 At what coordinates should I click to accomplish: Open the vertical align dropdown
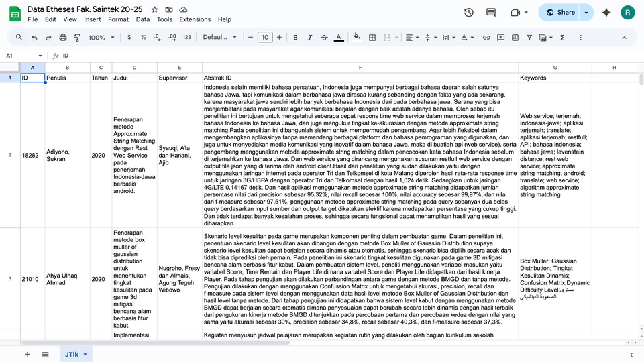pos(431,38)
